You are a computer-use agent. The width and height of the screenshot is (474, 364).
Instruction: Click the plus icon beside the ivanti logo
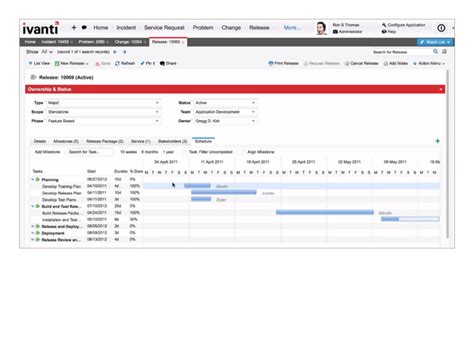74,28
